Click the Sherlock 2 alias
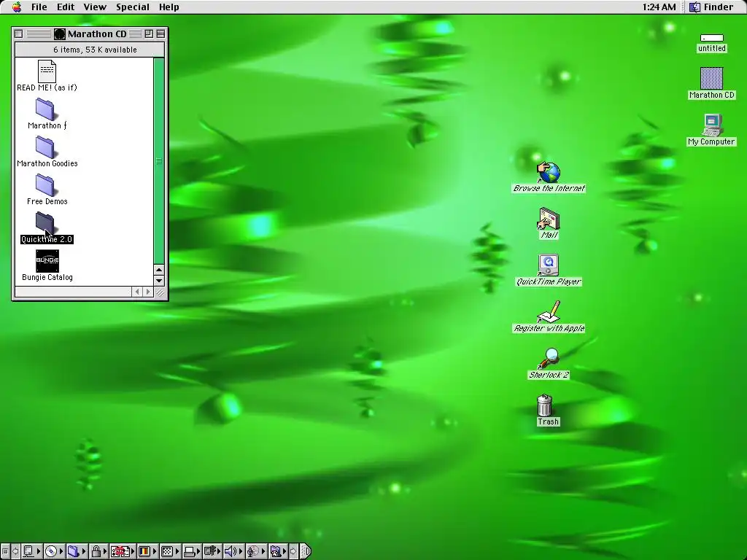The height and width of the screenshot is (560, 747). click(549, 359)
